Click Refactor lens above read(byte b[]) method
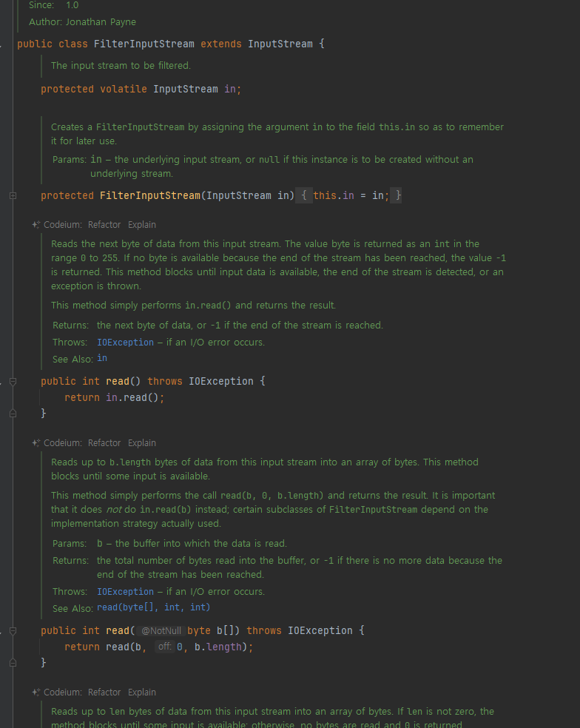580x728 pixels. coord(104,443)
